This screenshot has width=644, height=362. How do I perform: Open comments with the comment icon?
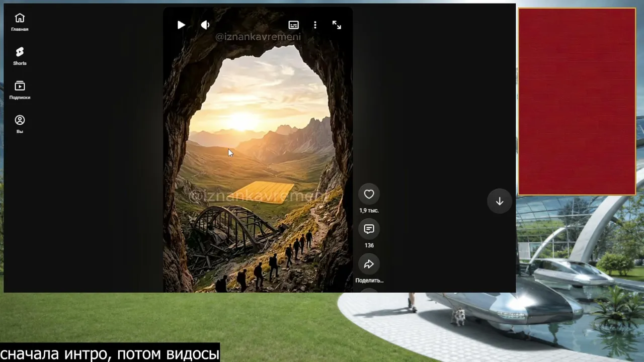(369, 229)
